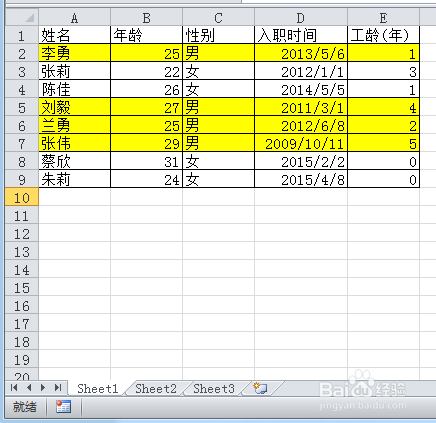
Task: Select 朱莉's 性别 cell 女
Action: coord(218,179)
